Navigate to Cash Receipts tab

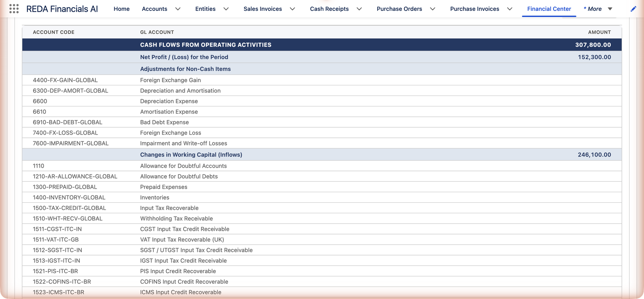coord(329,9)
